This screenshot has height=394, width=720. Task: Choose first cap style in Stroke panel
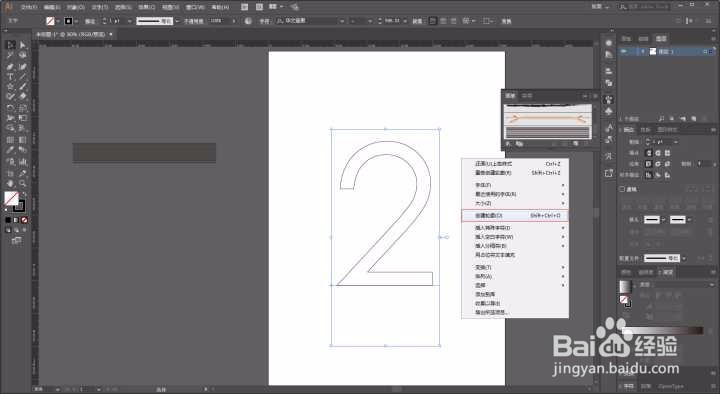click(x=649, y=153)
